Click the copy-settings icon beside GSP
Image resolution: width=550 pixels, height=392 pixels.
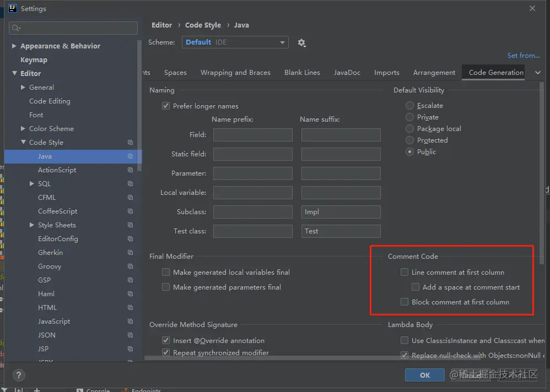point(130,280)
